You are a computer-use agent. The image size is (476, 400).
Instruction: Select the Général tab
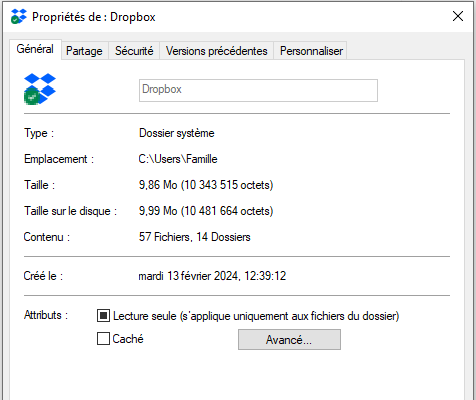pos(35,49)
